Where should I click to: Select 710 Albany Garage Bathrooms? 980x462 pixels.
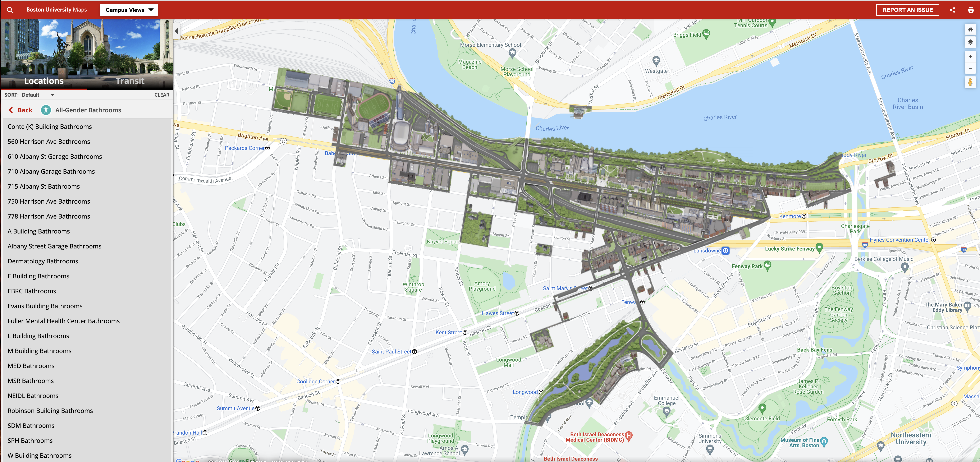[x=87, y=172]
